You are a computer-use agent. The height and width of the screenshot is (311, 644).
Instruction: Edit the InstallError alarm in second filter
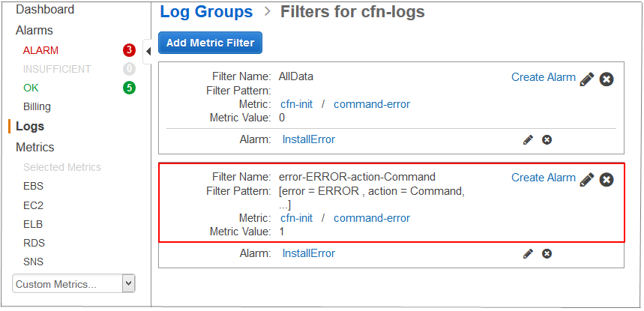point(528,254)
